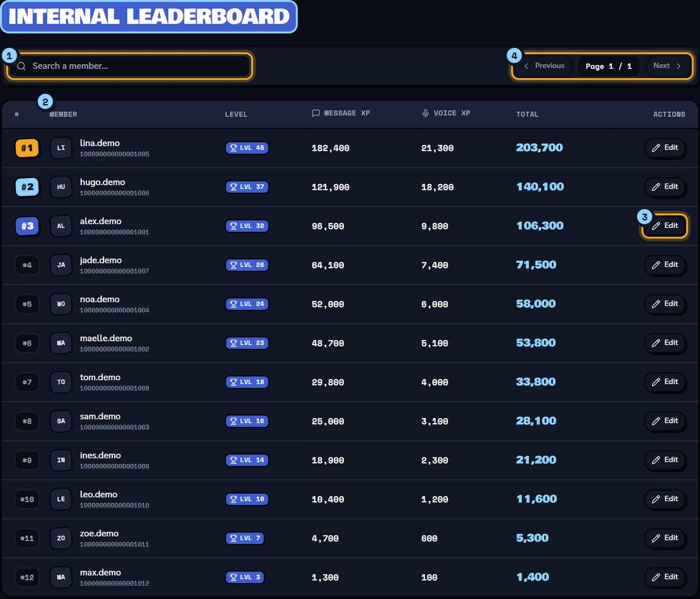Viewport: 700px width, 599px height.
Task: Go to the Next page
Action: (x=667, y=66)
